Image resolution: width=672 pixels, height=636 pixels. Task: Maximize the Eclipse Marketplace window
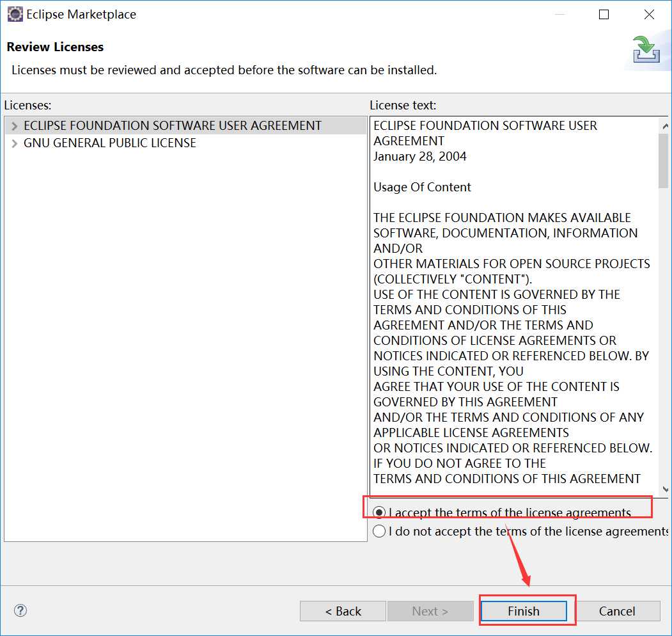pos(604,15)
